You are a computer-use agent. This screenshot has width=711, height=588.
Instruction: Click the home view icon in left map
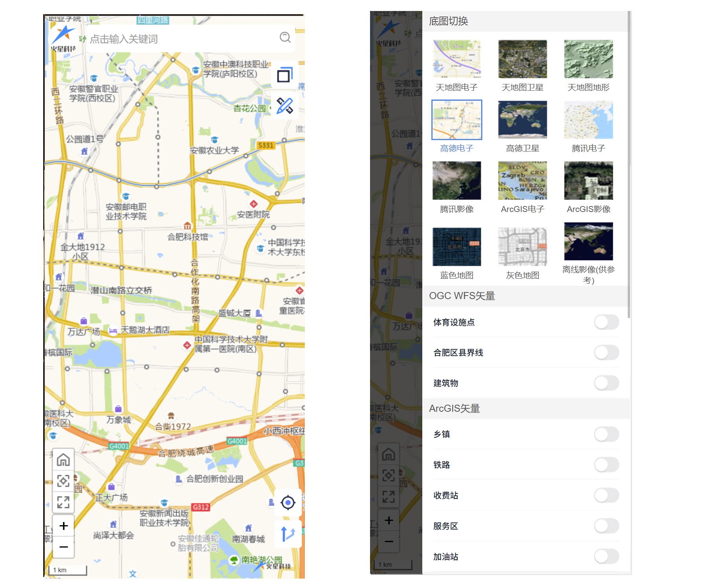pyautogui.click(x=63, y=460)
